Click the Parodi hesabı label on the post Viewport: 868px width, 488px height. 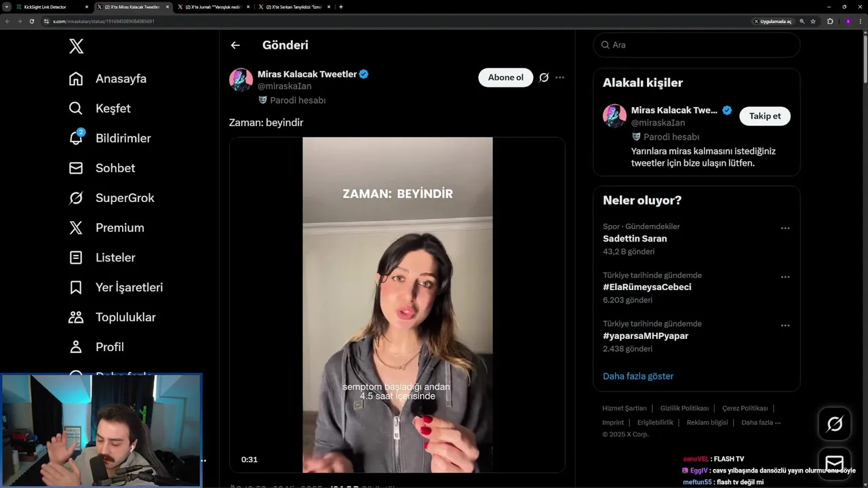[x=292, y=100]
